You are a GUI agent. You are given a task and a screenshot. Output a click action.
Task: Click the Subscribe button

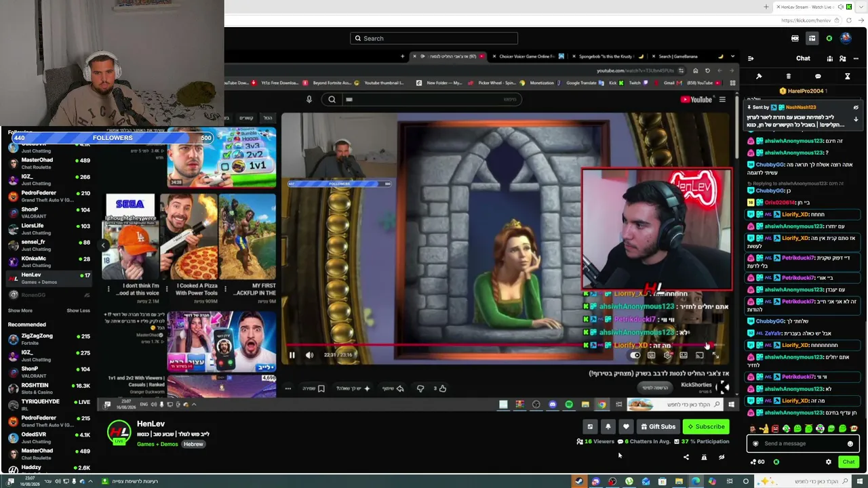pyautogui.click(x=705, y=427)
